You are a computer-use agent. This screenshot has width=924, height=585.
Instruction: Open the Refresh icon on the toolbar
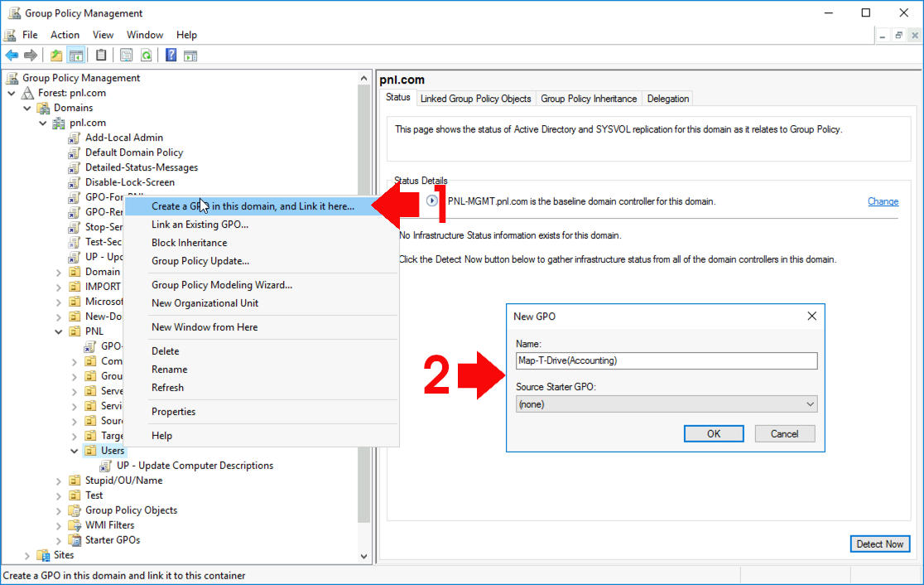(146, 55)
